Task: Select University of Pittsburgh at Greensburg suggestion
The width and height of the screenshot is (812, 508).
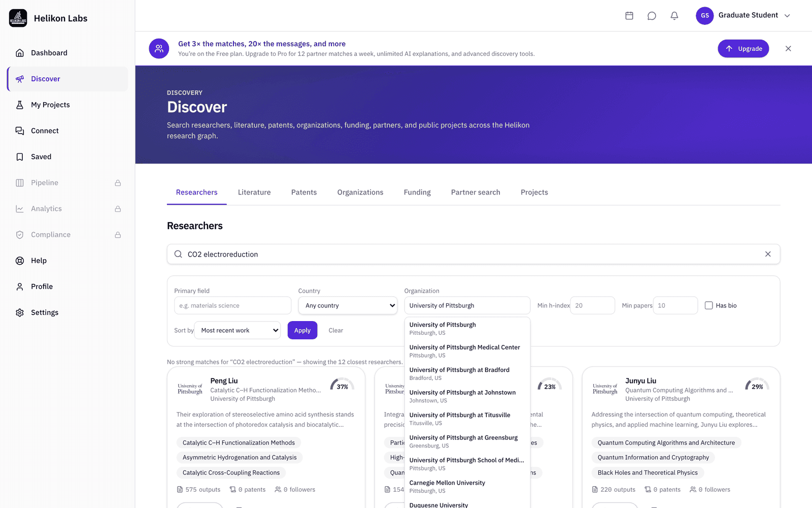Action: [467, 441]
